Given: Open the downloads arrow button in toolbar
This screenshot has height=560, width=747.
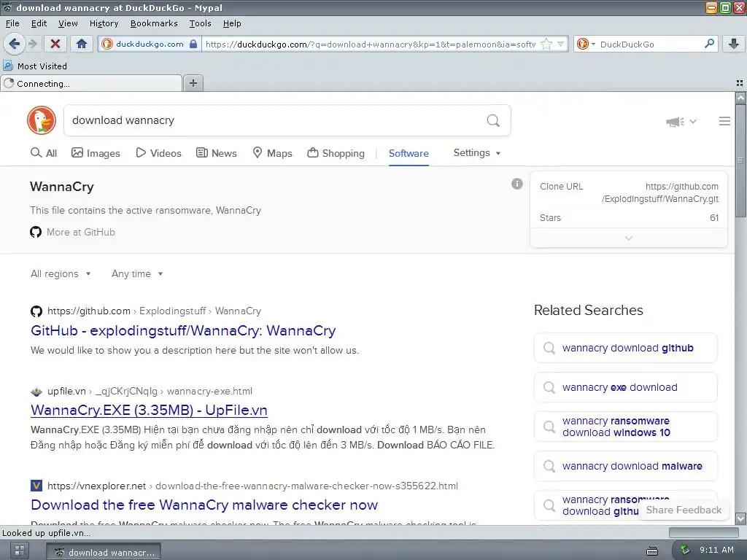Looking at the screenshot, I should [734, 44].
